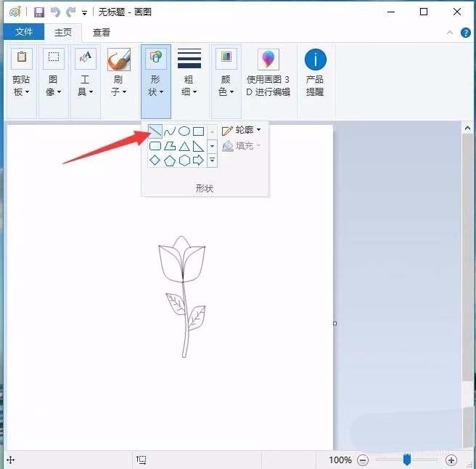Viewport: 476px width, 469px height.
Task: Click the 100% zoom level text
Action: 340,460
